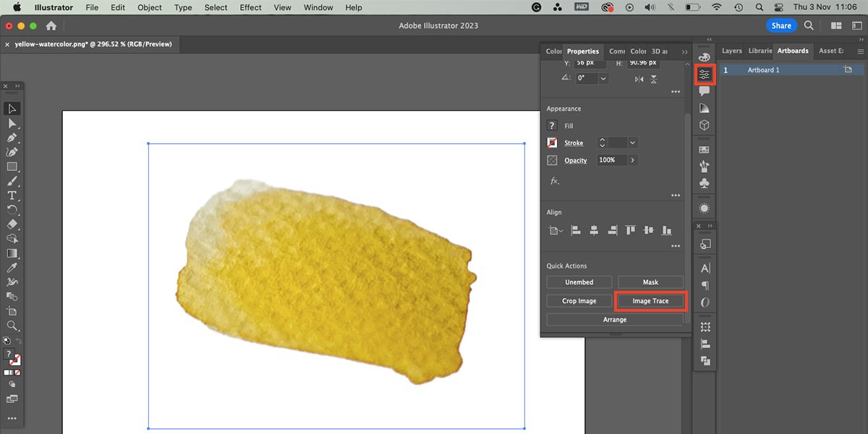Flip the image horizontally

point(639,79)
